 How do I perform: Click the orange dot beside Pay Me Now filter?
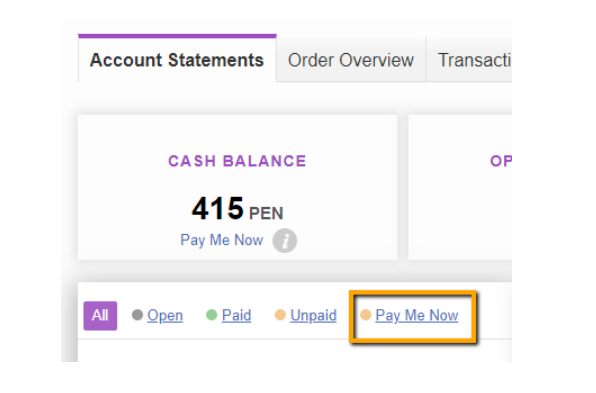pos(366,315)
